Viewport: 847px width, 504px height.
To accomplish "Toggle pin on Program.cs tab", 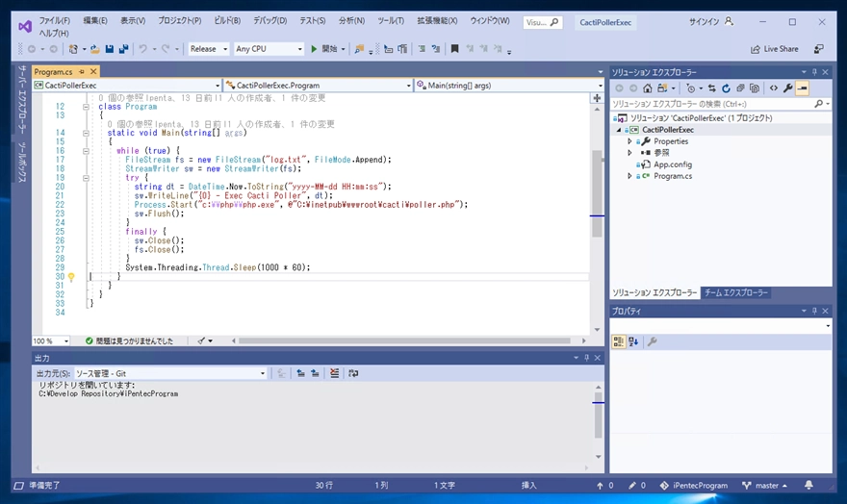I will pos(82,72).
